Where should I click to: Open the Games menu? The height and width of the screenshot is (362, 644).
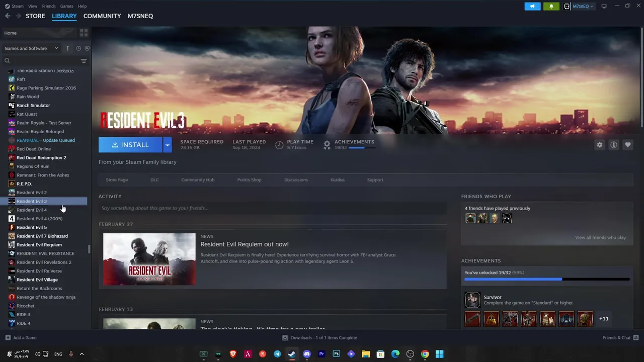click(x=66, y=6)
